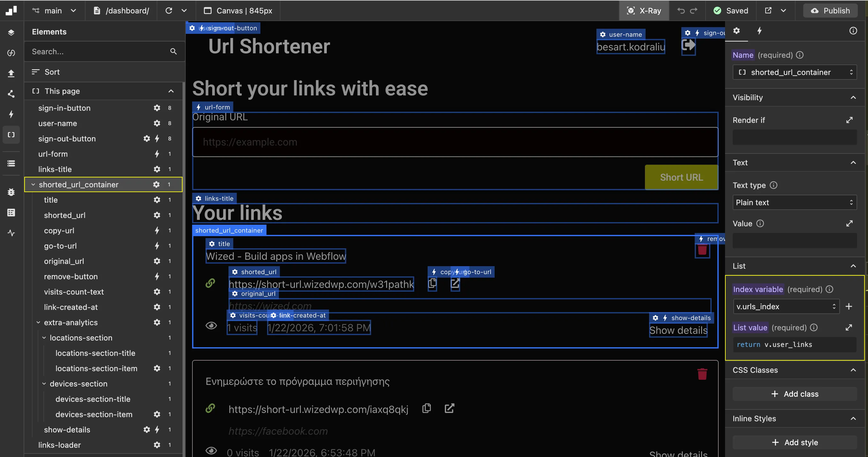Open the shorted_url_container name dropdown in right panel
The height and width of the screenshot is (457, 868).
[x=794, y=72]
